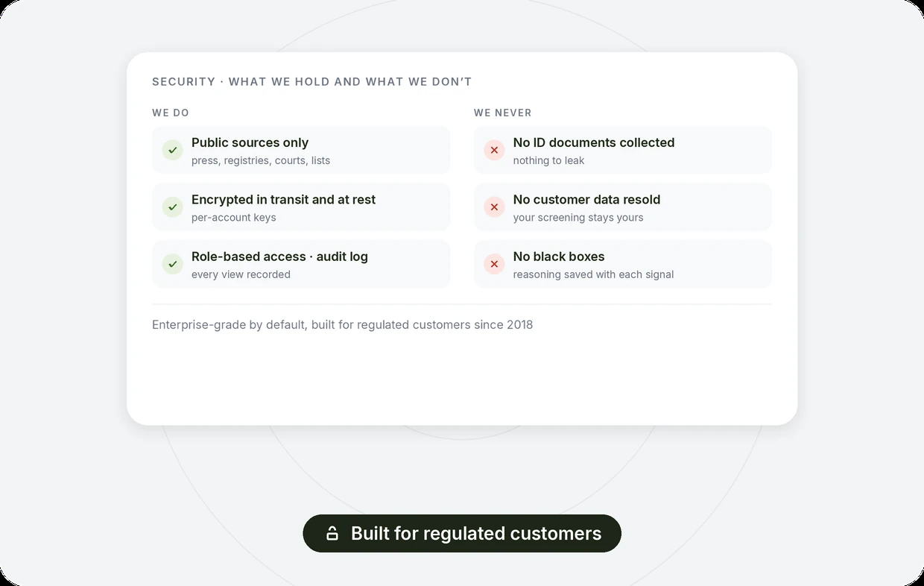The image size is (924, 586).
Task: Click the Built for regulated customers pill
Action: point(462,533)
